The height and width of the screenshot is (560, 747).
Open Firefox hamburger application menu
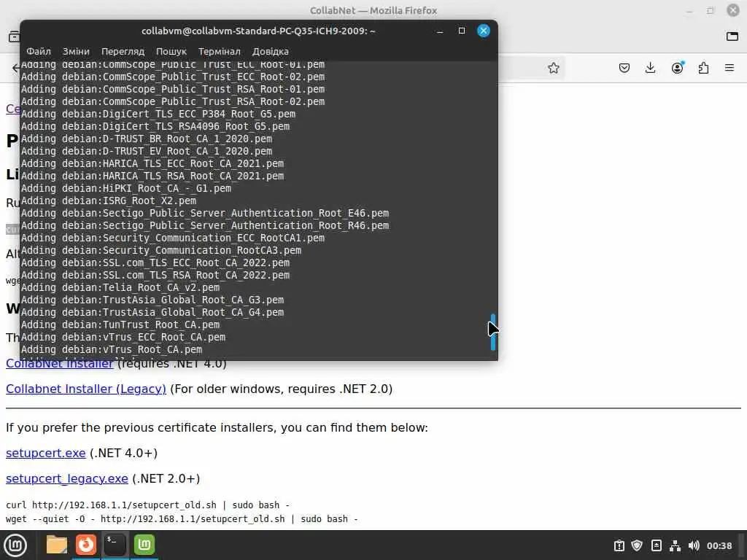pos(729,68)
